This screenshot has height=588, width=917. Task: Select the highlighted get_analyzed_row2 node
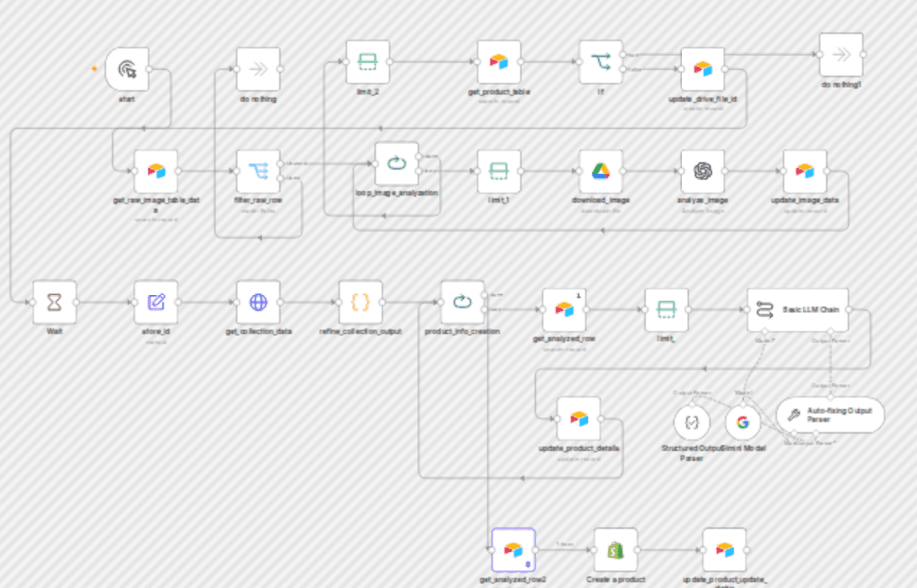514,550
